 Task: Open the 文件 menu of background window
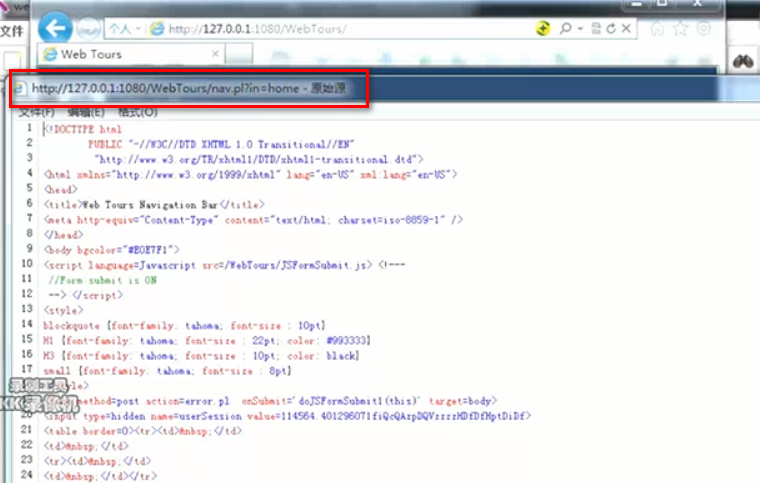pos(12,31)
